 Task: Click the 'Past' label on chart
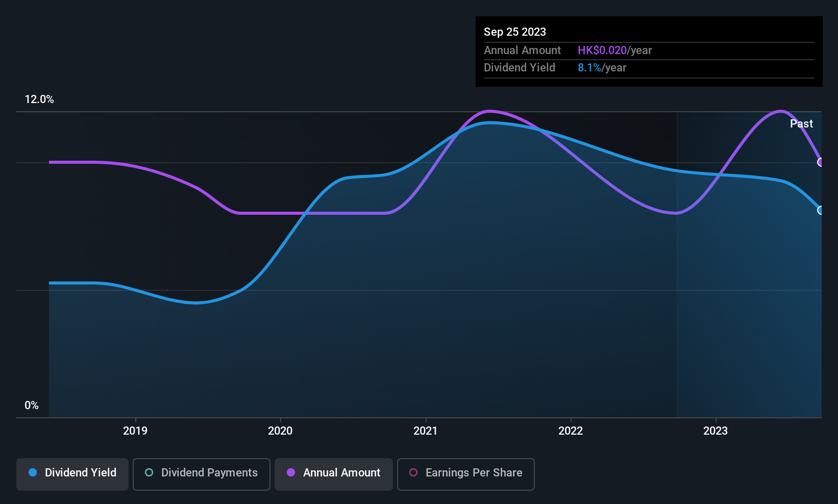[801, 123]
